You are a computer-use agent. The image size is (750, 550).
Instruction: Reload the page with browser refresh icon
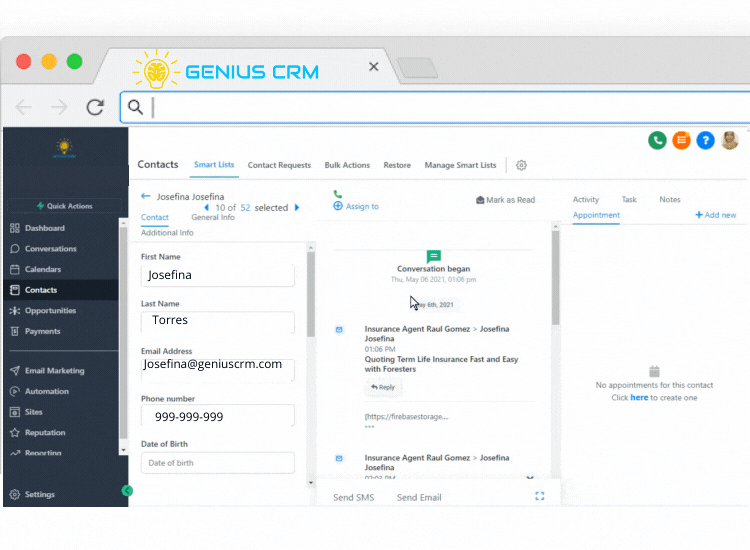pos(95,107)
